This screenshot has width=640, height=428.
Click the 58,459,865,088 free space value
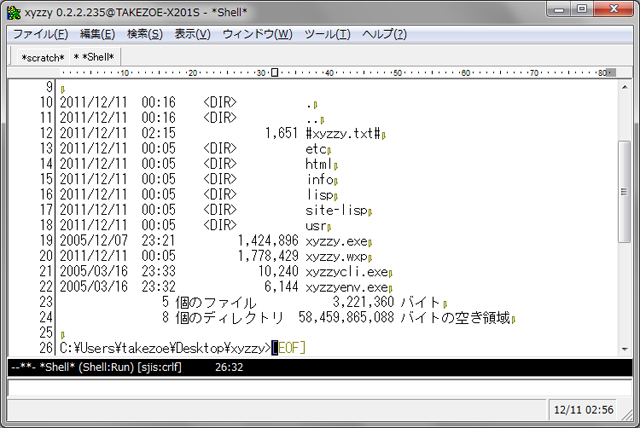(346, 317)
